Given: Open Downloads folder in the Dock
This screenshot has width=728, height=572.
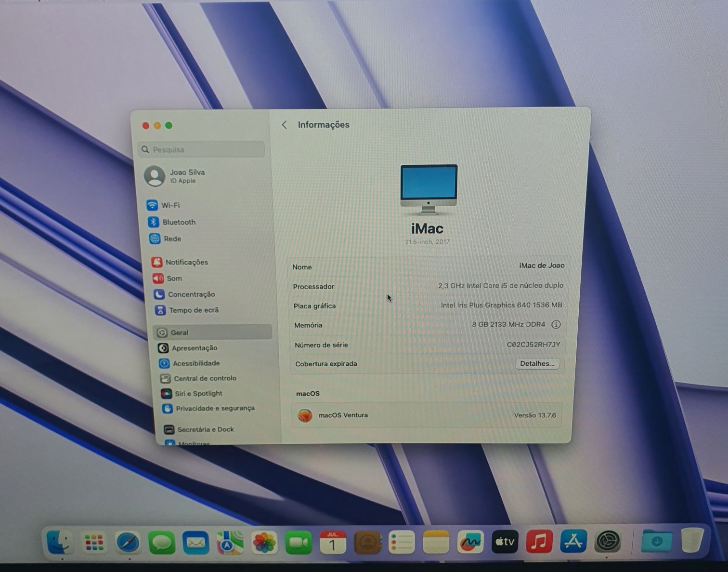Looking at the screenshot, I should point(656,540).
